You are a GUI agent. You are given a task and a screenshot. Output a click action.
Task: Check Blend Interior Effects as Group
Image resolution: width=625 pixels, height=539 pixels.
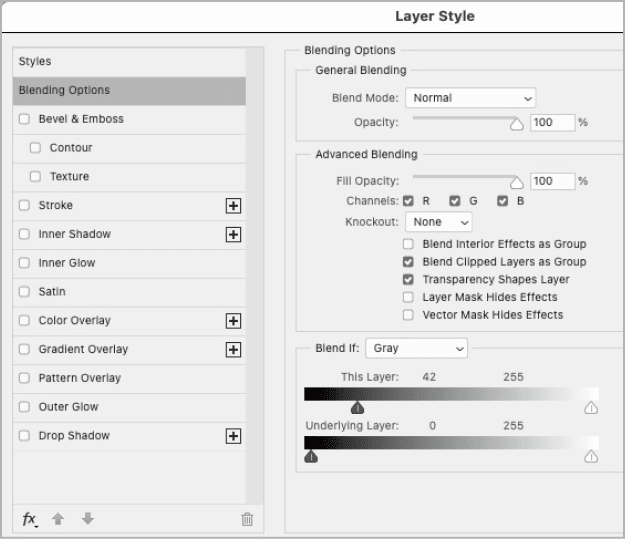[408, 244]
